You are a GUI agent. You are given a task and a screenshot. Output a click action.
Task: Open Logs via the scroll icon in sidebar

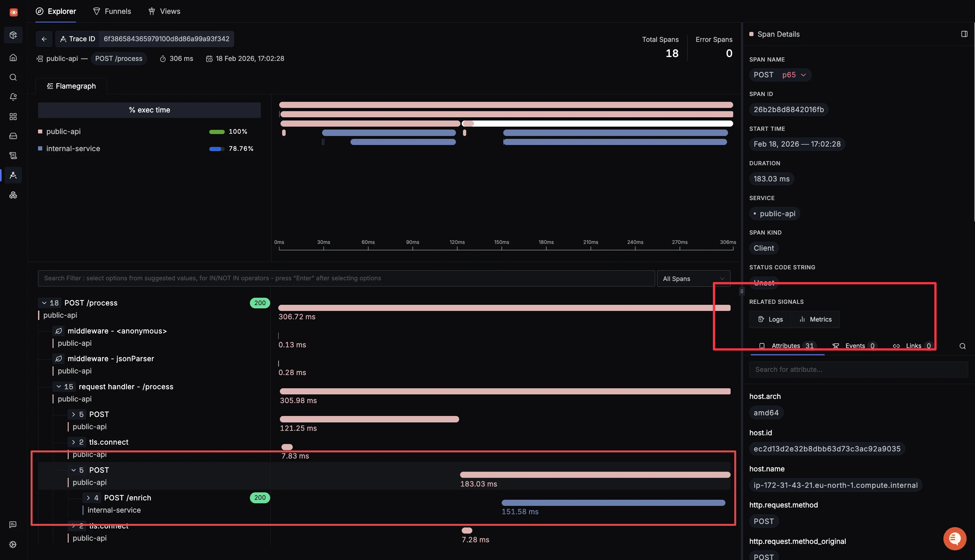click(13, 155)
